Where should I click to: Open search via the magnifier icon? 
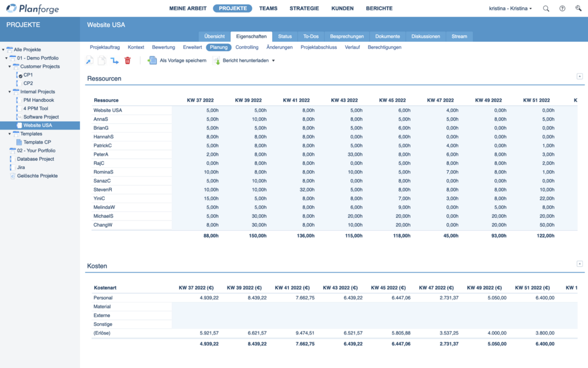click(x=546, y=9)
